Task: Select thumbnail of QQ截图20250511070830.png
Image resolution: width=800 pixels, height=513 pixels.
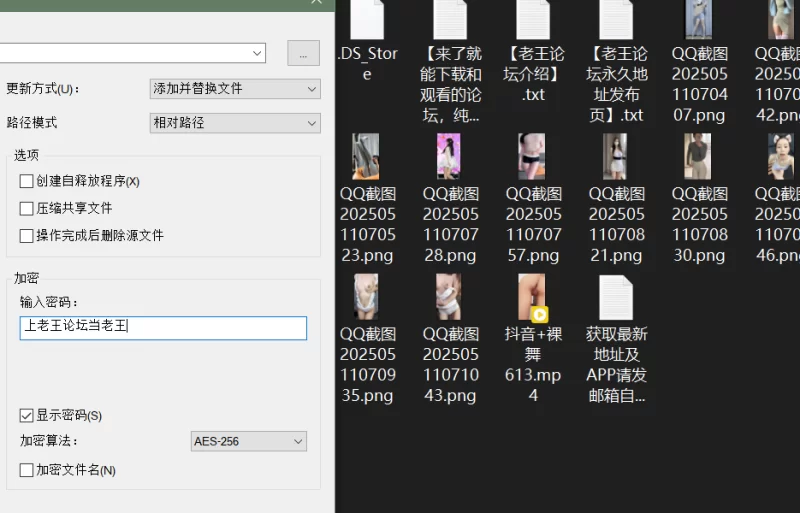Action: (x=697, y=156)
